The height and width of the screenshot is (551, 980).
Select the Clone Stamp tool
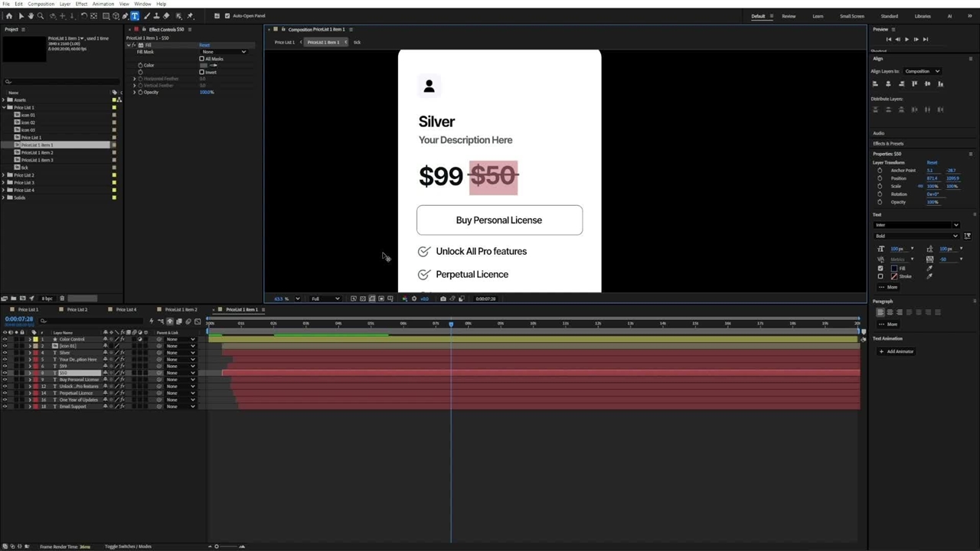point(156,16)
